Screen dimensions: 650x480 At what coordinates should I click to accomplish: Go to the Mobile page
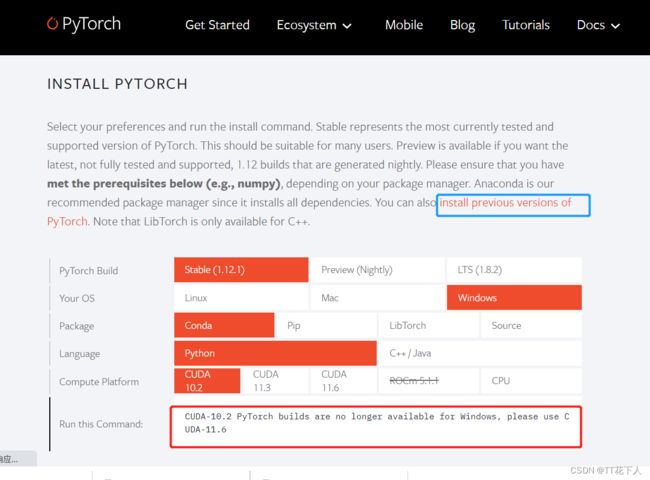pos(404,25)
